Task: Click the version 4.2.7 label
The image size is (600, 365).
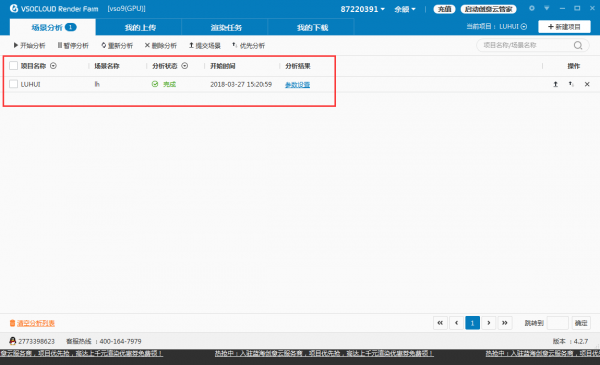Action: coord(571,341)
